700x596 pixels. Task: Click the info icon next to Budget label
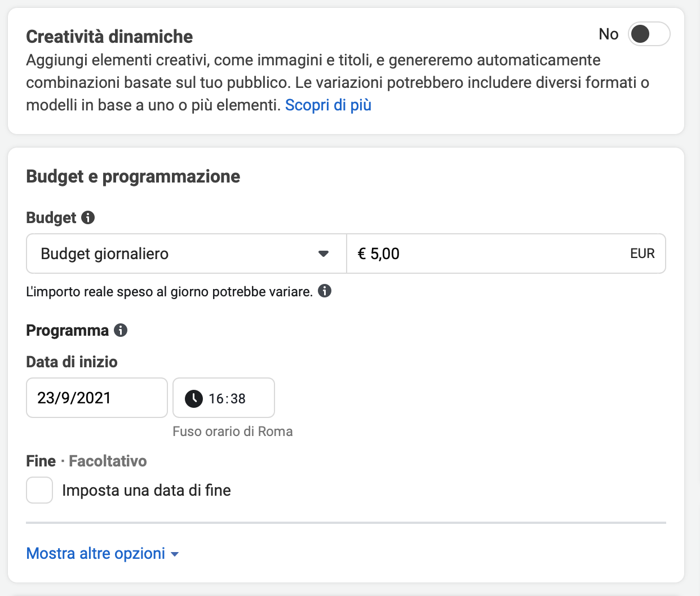pos(88,217)
